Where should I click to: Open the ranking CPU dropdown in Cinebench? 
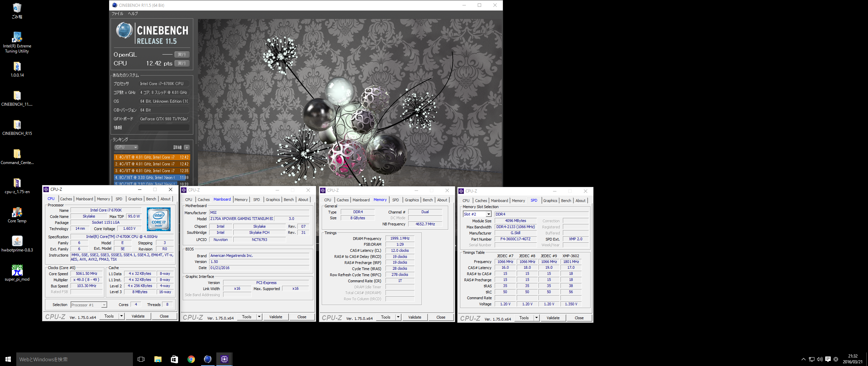click(x=126, y=147)
